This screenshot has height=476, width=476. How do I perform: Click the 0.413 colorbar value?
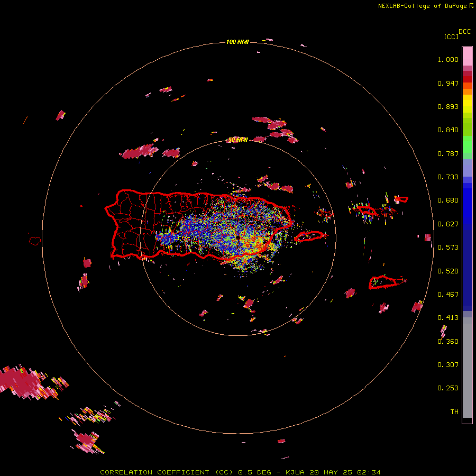coord(448,318)
